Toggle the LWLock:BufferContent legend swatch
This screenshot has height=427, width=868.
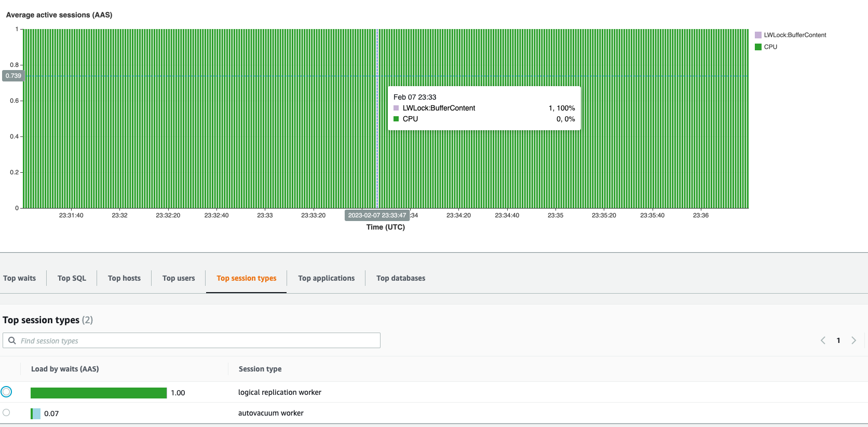(x=758, y=35)
